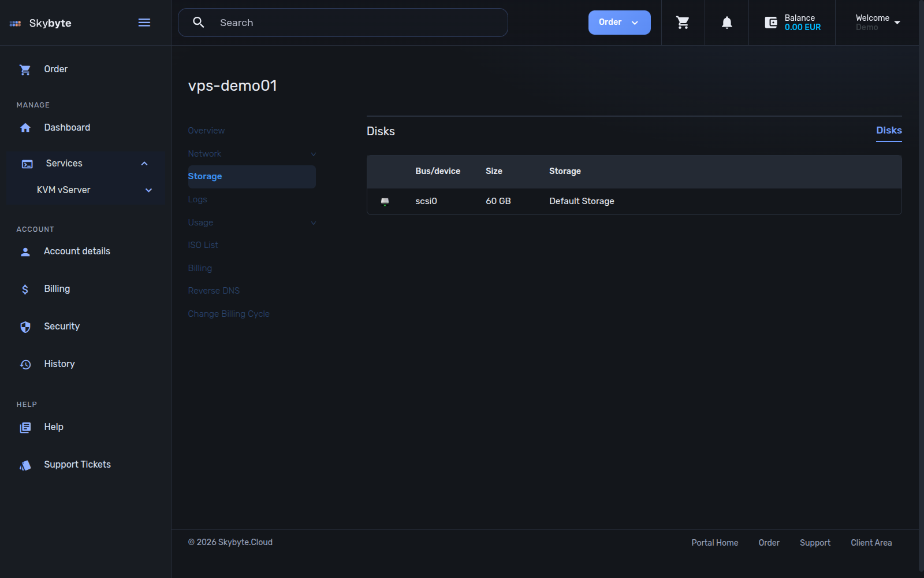
Task: Click the History clock icon
Action: point(25,364)
